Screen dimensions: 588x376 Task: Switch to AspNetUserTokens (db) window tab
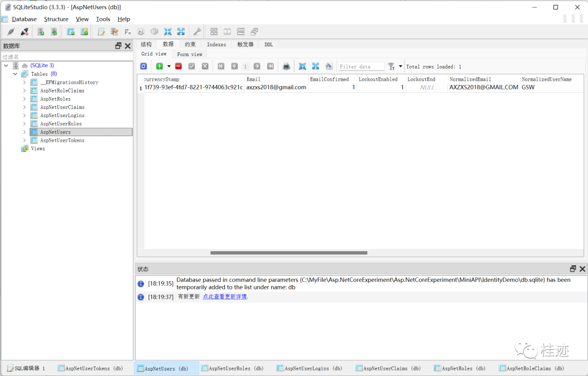click(x=90, y=368)
